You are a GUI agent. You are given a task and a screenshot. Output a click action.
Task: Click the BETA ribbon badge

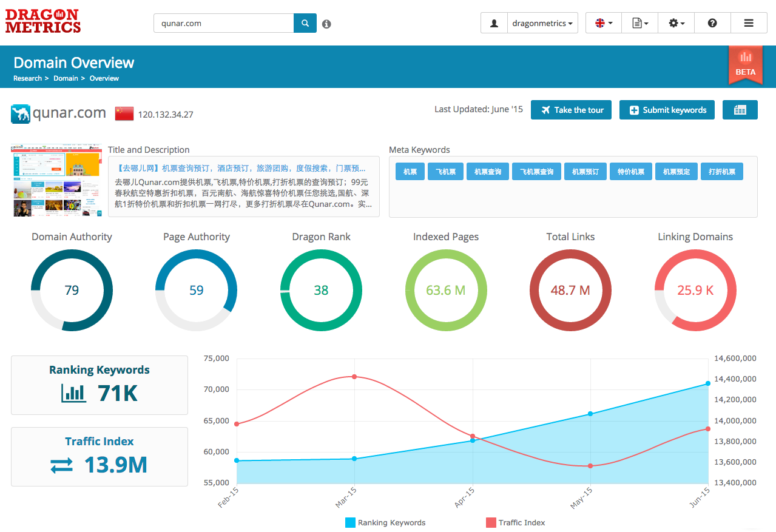(x=745, y=65)
